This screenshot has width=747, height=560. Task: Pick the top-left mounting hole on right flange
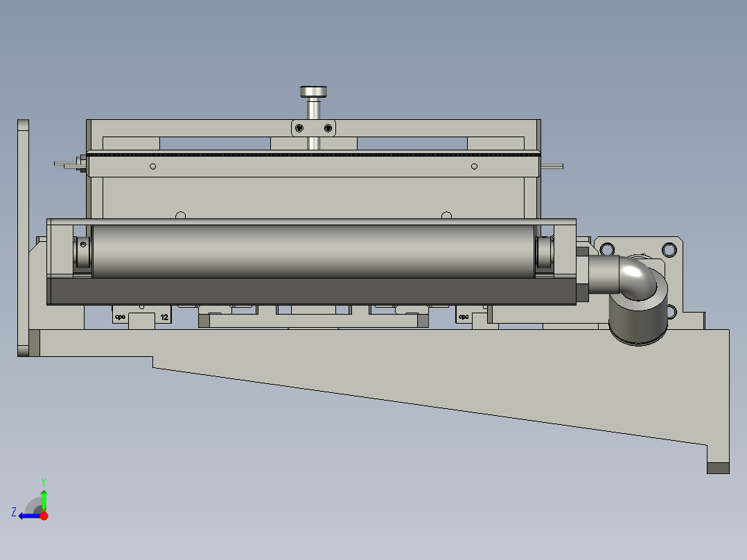(607, 250)
